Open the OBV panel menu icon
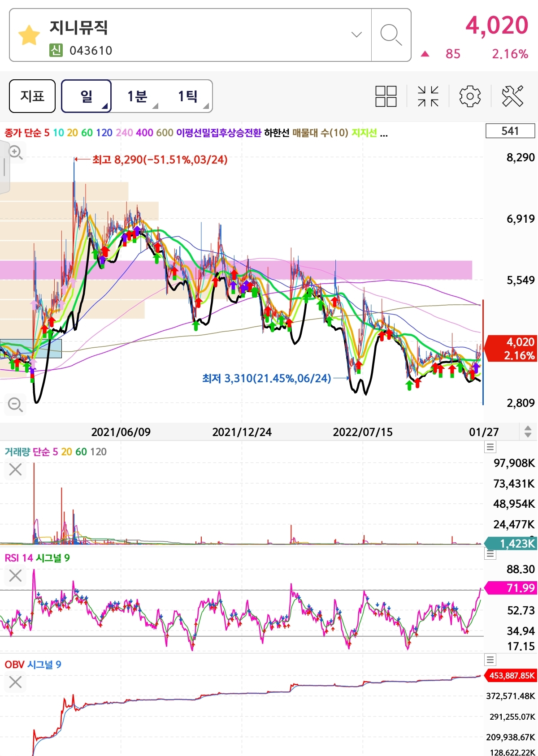The image size is (538, 756). [490, 660]
